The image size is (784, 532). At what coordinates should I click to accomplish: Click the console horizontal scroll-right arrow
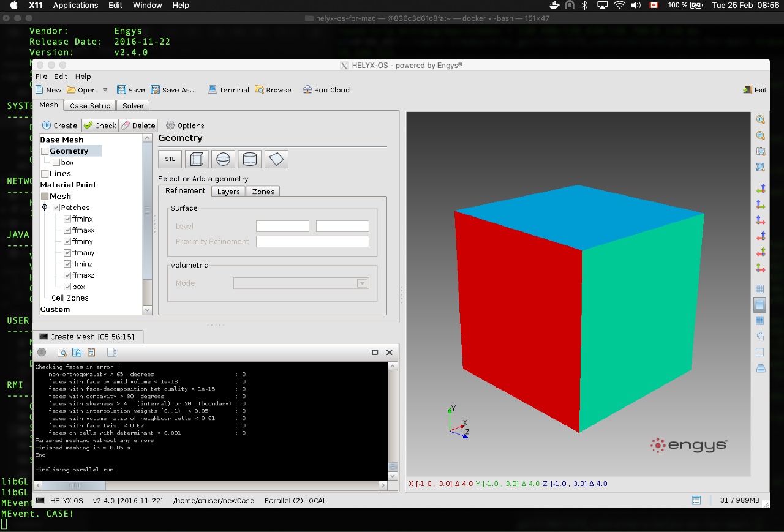tap(383, 485)
